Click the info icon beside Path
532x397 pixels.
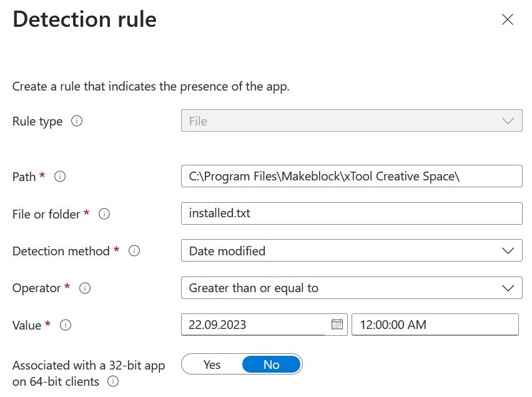(60, 177)
